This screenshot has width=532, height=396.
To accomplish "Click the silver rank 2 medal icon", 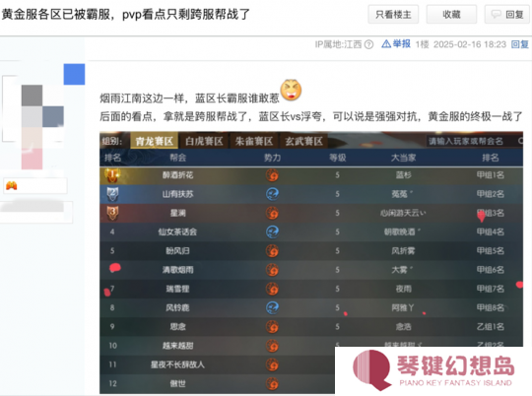I will [112, 194].
